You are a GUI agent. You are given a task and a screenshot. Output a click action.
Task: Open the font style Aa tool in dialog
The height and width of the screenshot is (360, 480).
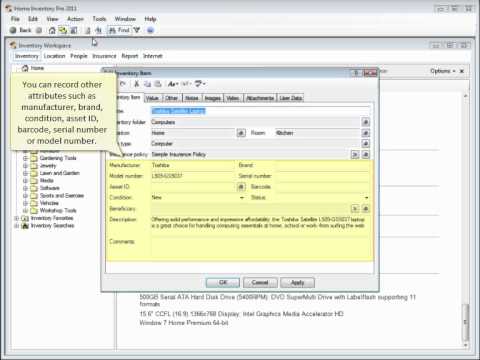[x=173, y=84]
